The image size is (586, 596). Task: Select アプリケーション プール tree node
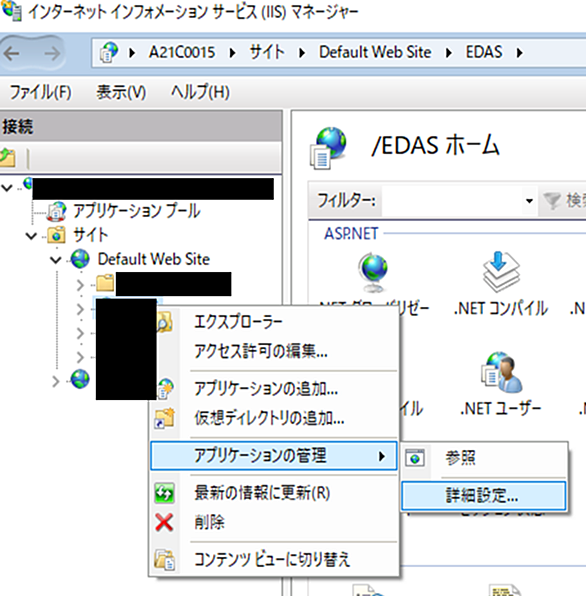click(136, 211)
